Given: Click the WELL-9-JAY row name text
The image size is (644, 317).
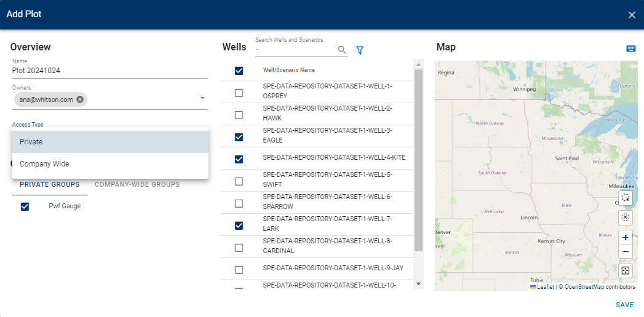Looking at the screenshot, I should (x=333, y=268).
